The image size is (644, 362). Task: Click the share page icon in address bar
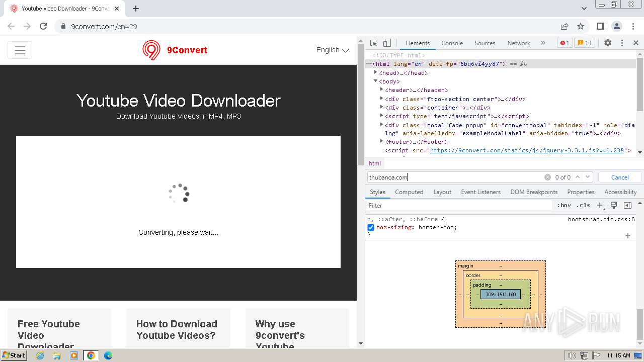565,26
